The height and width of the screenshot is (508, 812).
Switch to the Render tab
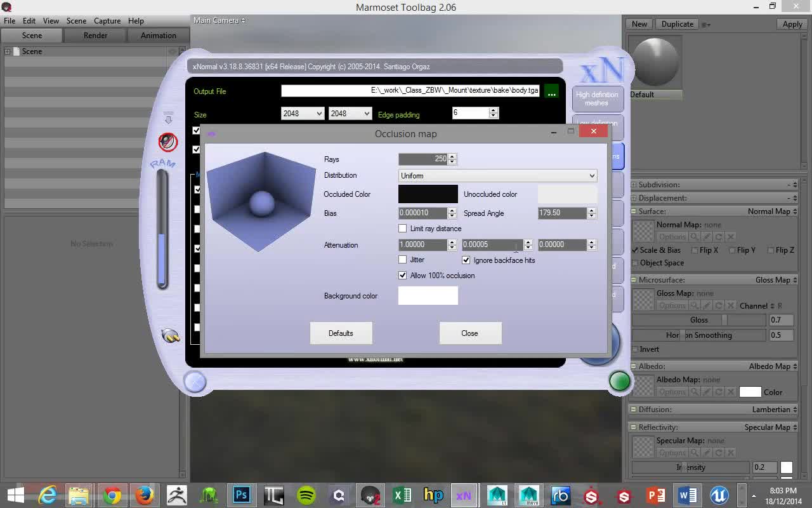(x=95, y=36)
